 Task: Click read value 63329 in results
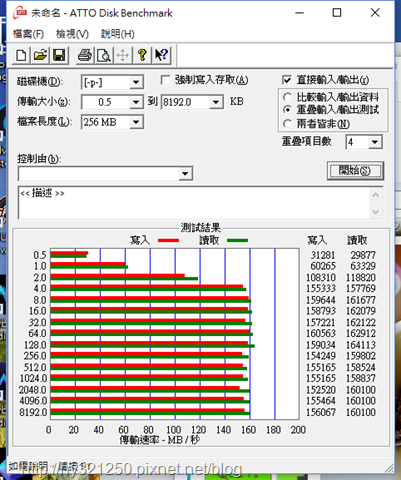point(363,266)
